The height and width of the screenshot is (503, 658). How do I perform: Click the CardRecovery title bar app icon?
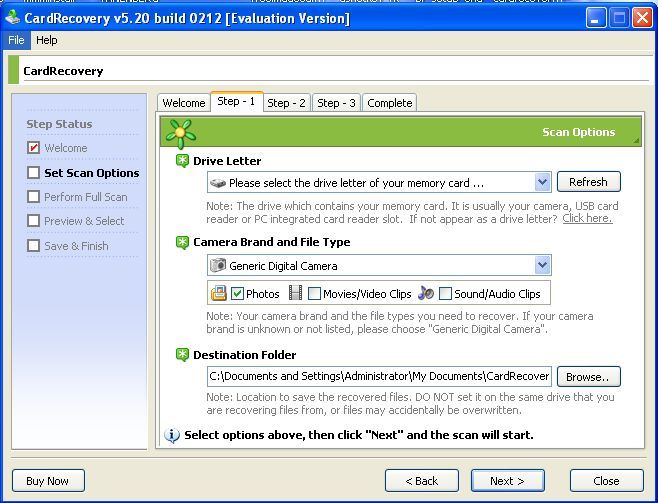pos(13,18)
